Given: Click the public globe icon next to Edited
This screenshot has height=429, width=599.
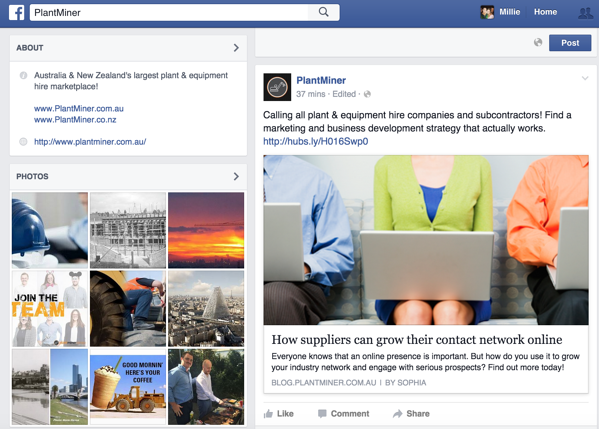Looking at the screenshot, I should coord(367,94).
